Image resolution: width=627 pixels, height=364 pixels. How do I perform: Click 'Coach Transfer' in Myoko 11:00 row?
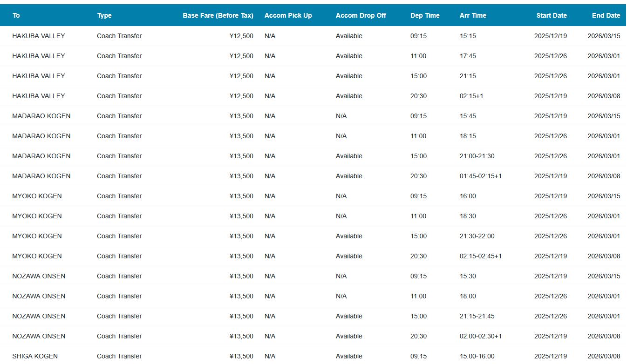point(119,216)
